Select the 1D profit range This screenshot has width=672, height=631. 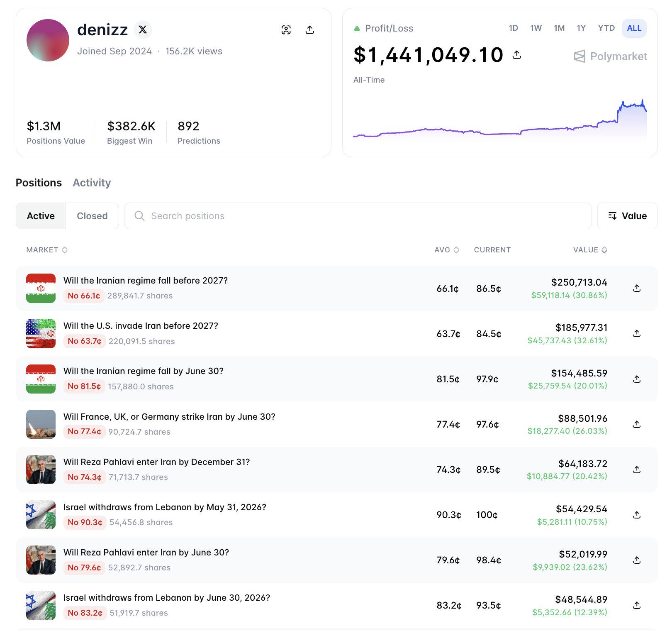(x=513, y=28)
